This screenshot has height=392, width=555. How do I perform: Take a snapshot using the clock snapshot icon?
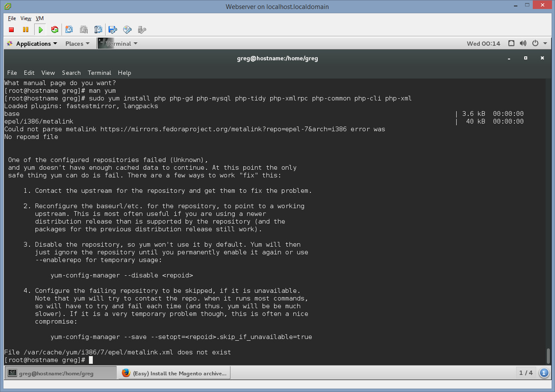coord(69,29)
